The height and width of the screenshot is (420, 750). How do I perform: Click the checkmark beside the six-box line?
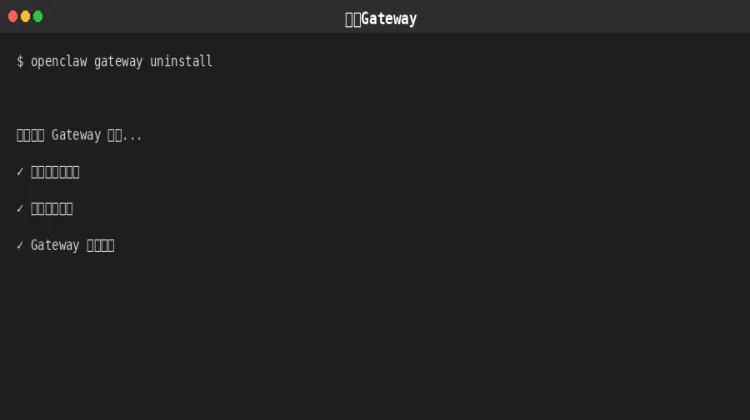[x=20, y=209]
